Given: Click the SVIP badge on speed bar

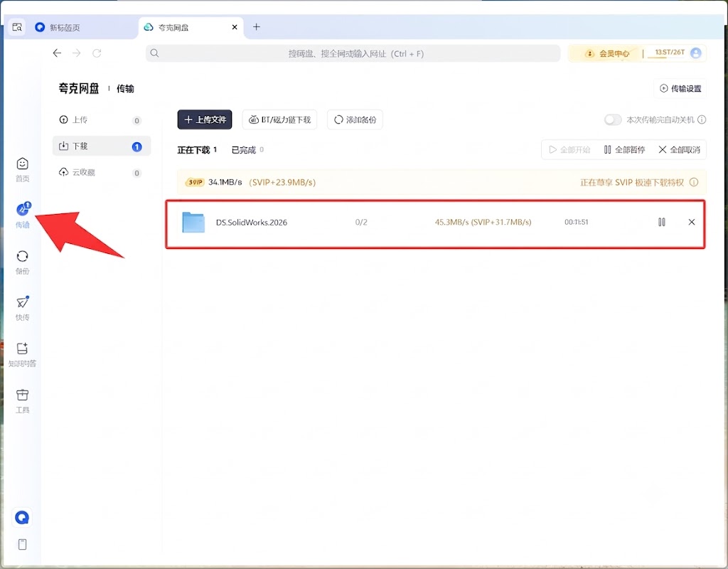Looking at the screenshot, I should tap(195, 182).
